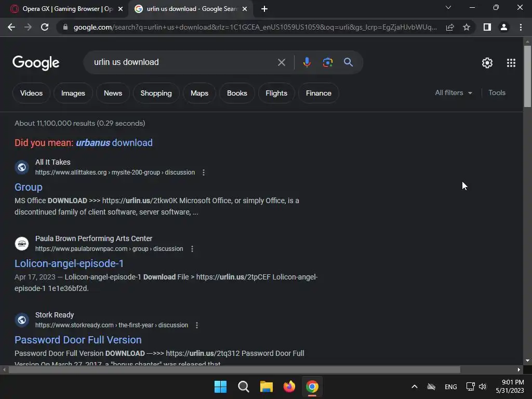532x399 pixels.
Task: Open the Tools options
Action: point(497,92)
